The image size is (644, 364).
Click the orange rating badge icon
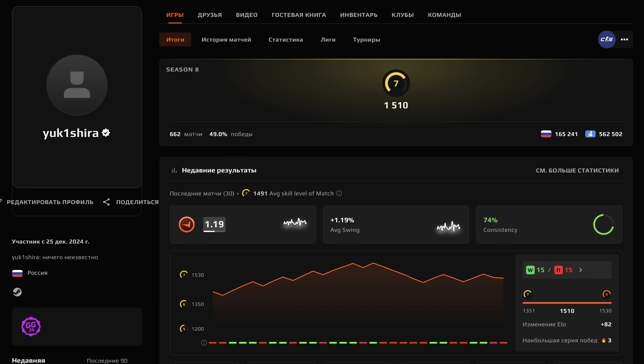click(x=187, y=224)
